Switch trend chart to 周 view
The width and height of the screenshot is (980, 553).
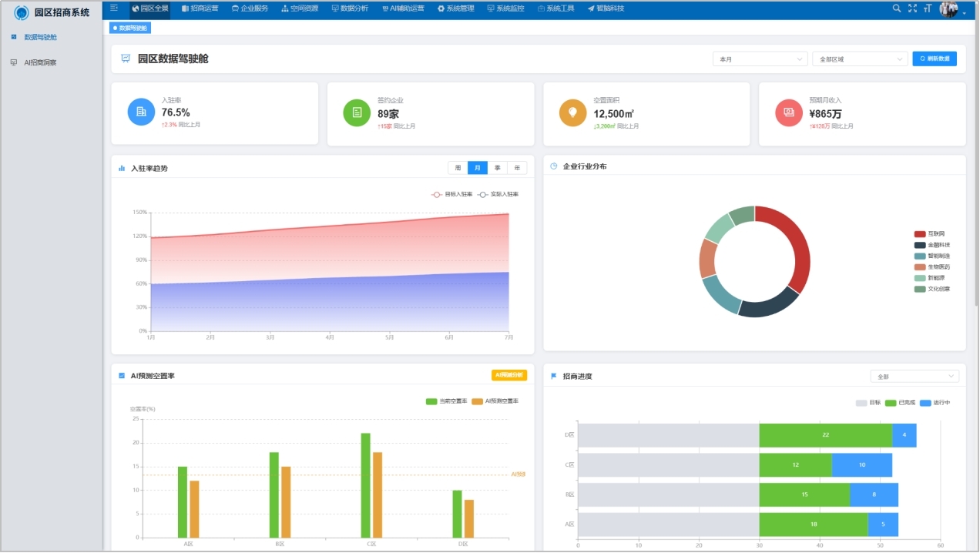(458, 168)
